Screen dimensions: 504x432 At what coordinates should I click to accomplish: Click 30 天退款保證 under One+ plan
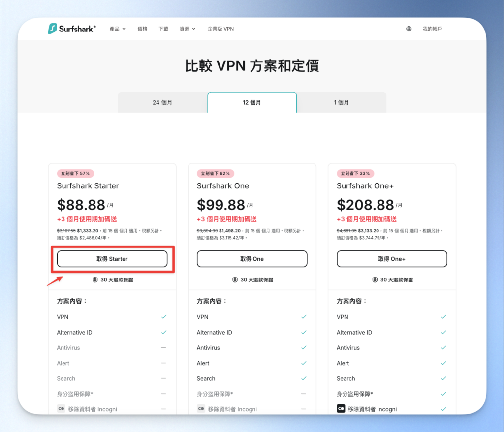coord(396,280)
